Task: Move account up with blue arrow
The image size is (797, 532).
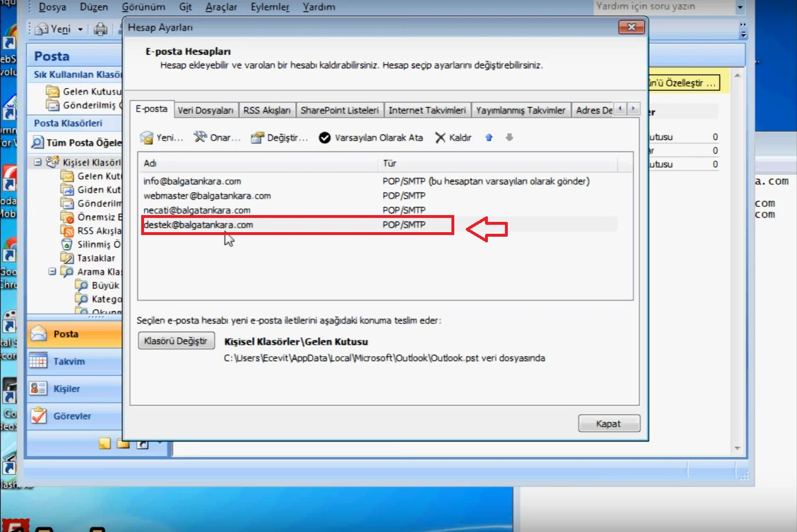Action: (489, 137)
